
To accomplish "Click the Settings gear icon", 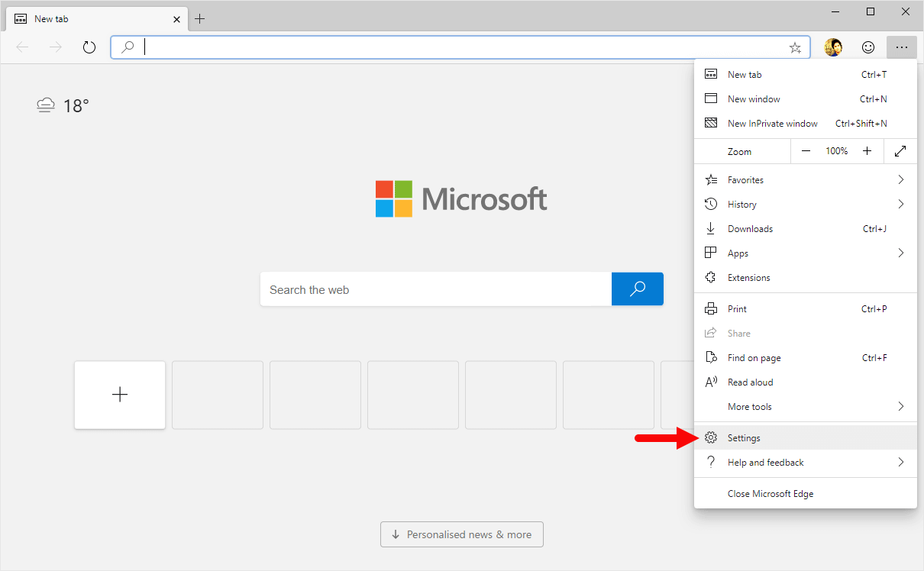I will click(x=711, y=437).
